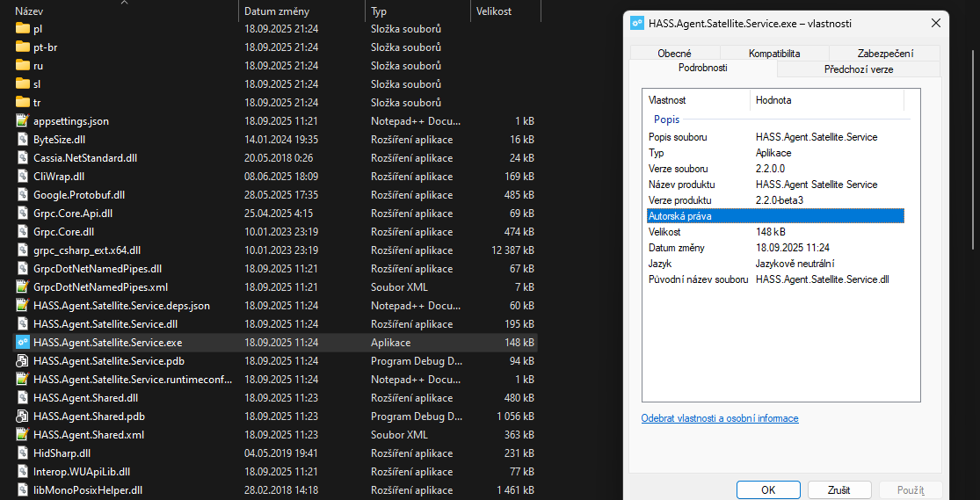
Task: Click the pt-br folder icon
Action: coord(23,47)
